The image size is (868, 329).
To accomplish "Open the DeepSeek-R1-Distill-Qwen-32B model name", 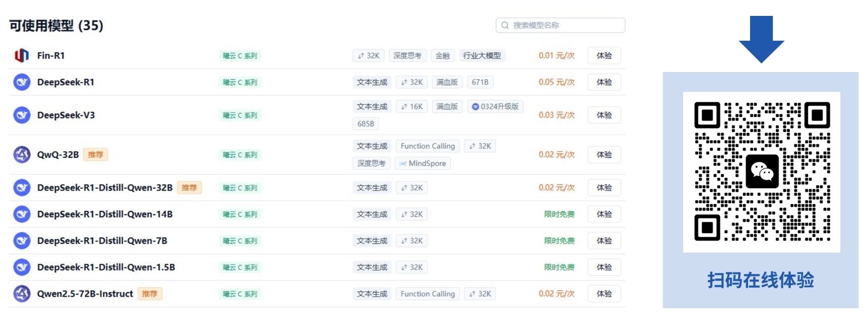I will 105,188.
